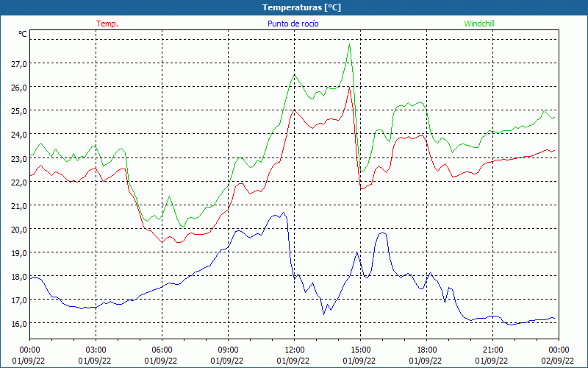Select the blue Punto de rocío legend label
This screenshot has width=588, height=368.
point(293,24)
